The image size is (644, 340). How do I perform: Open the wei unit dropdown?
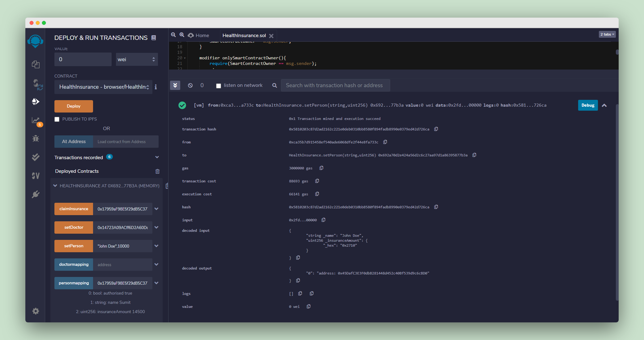pos(137,59)
